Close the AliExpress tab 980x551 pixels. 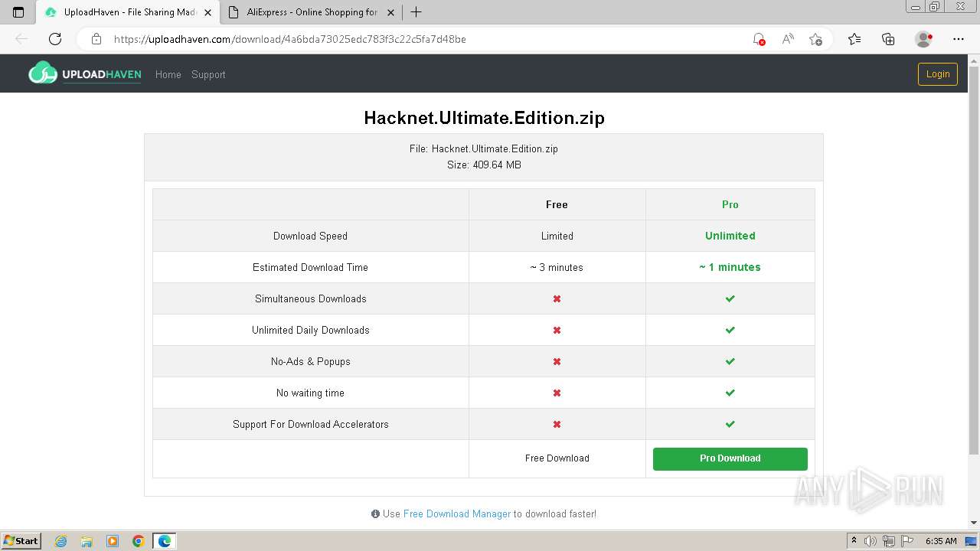click(391, 12)
